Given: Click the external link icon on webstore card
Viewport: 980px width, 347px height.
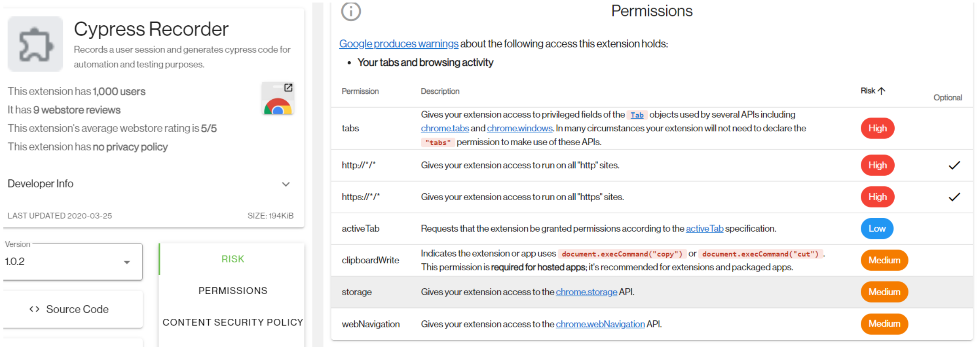Looking at the screenshot, I should pos(288,87).
